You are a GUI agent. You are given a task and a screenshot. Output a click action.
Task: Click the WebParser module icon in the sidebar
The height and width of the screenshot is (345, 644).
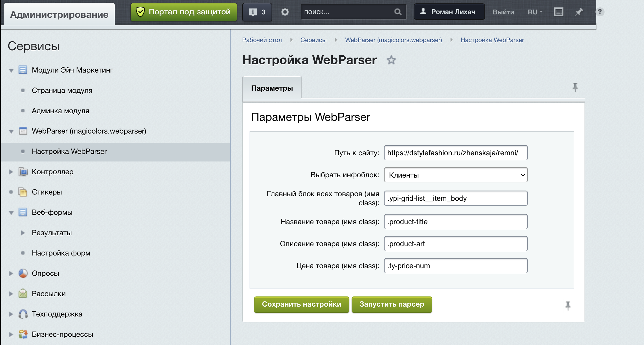(x=23, y=131)
